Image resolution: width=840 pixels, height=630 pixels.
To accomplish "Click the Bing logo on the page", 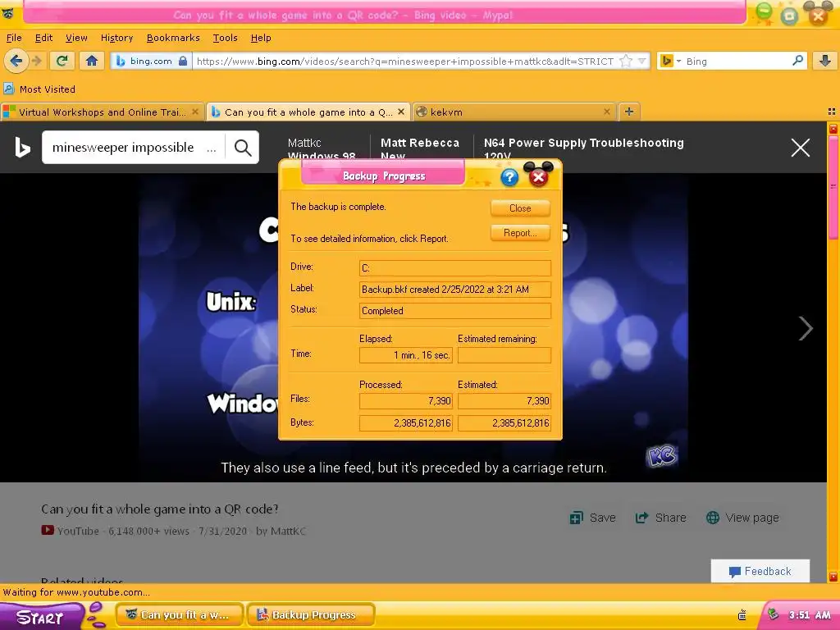I will [22, 148].
